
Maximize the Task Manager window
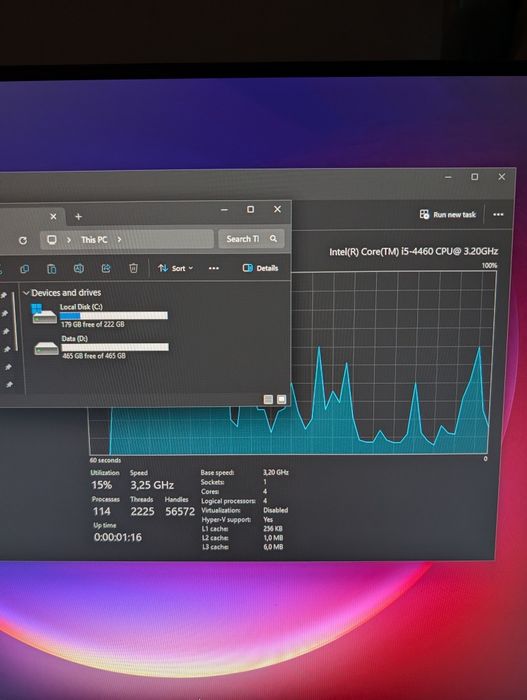[x=475, y=177]
